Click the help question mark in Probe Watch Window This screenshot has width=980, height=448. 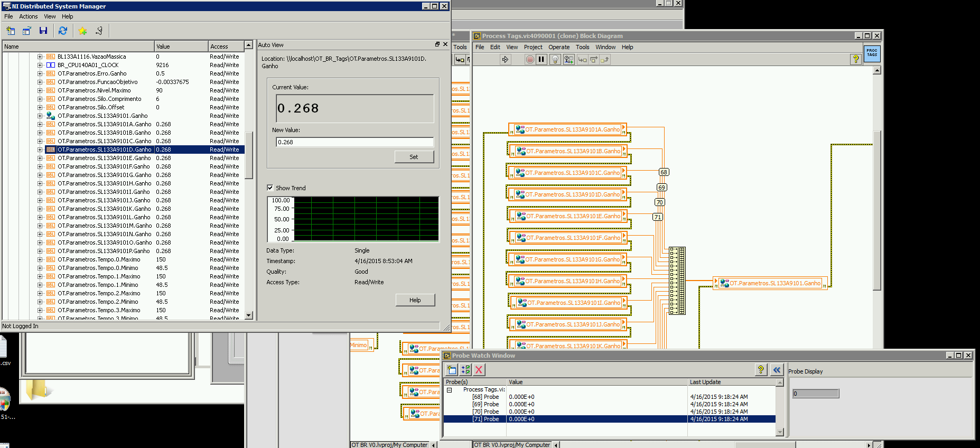761,370
